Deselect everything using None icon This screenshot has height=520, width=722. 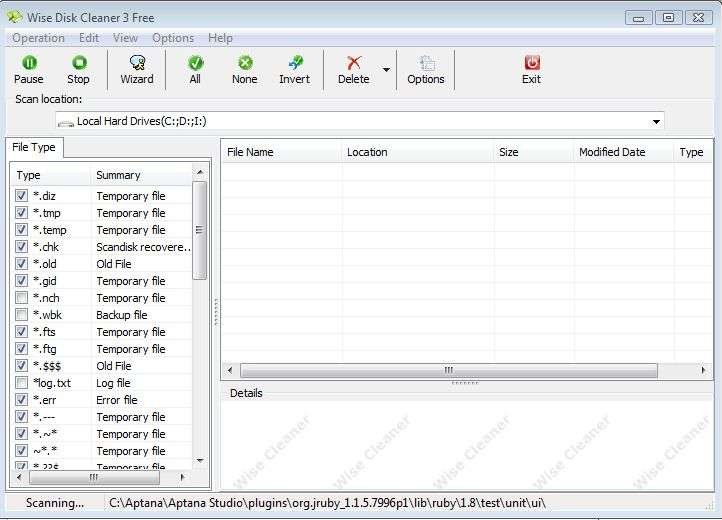(244, 69)
